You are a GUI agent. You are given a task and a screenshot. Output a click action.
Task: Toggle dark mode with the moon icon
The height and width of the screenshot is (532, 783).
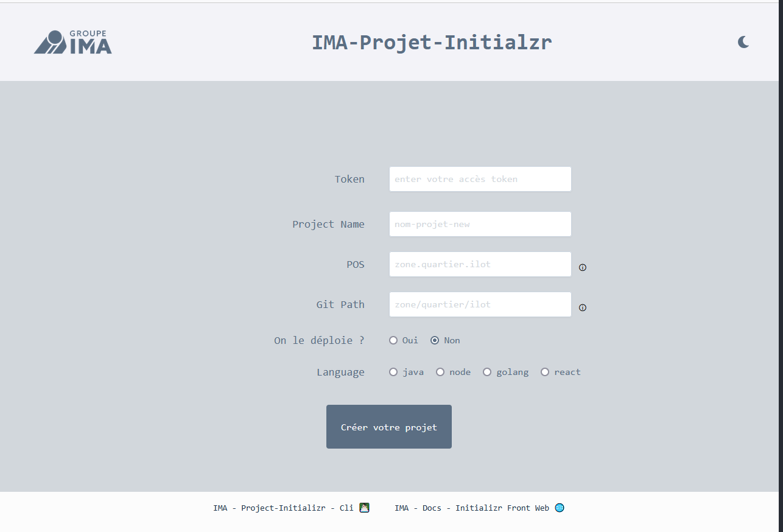tap(743, 42)
